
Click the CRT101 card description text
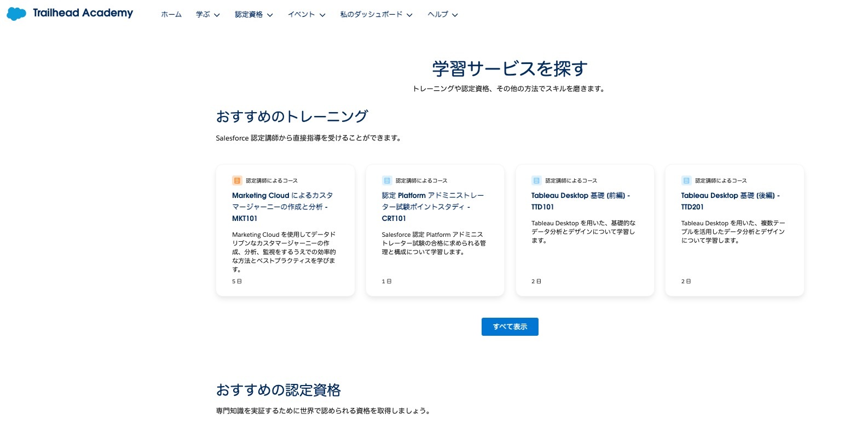tap(434, 243)
